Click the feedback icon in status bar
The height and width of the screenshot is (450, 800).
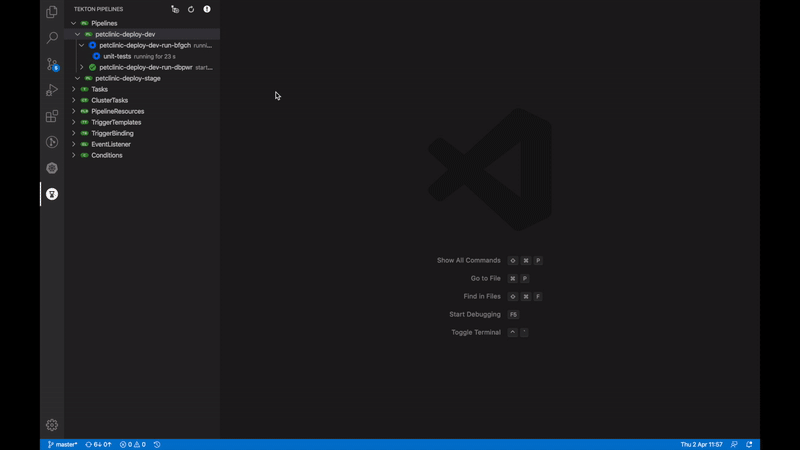tap(734, 444)
